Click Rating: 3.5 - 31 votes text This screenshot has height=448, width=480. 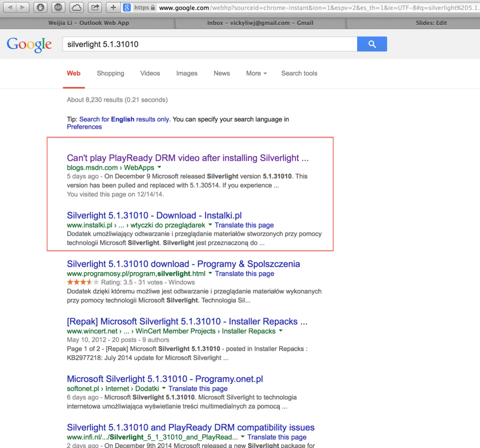tap(148, 282)
